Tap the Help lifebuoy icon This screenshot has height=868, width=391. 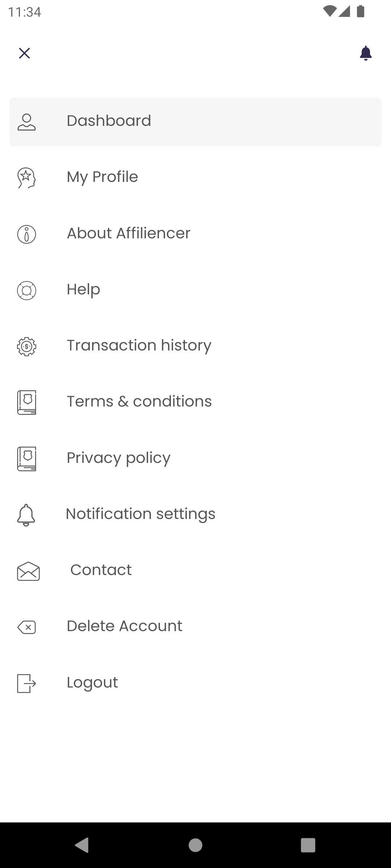pos(26,290)
